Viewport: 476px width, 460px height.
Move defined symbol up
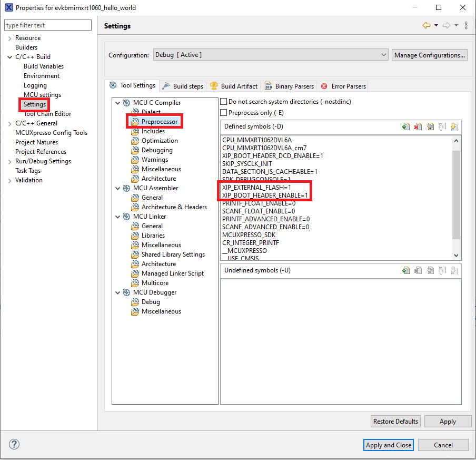coord(442,126)
